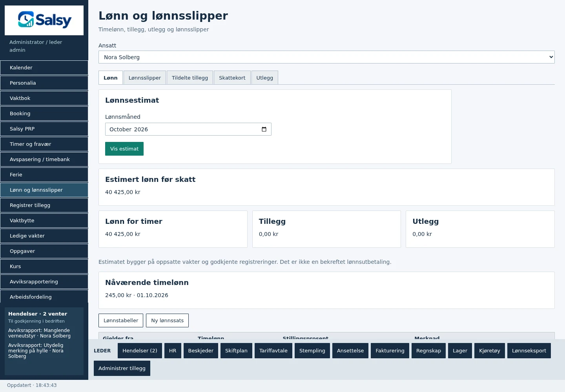Click the Salsy logo
The image size is (565, 392).
pyautogui.click(x=44, y=20)
